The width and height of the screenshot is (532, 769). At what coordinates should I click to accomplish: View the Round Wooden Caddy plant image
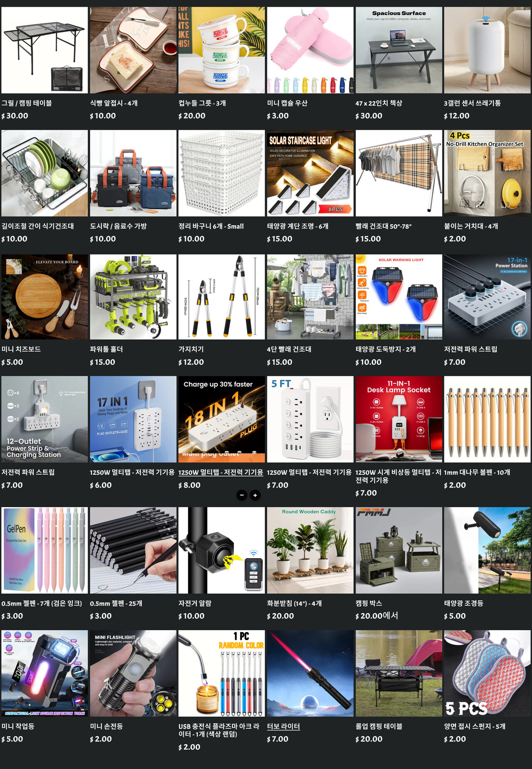[x=310, y=550]
